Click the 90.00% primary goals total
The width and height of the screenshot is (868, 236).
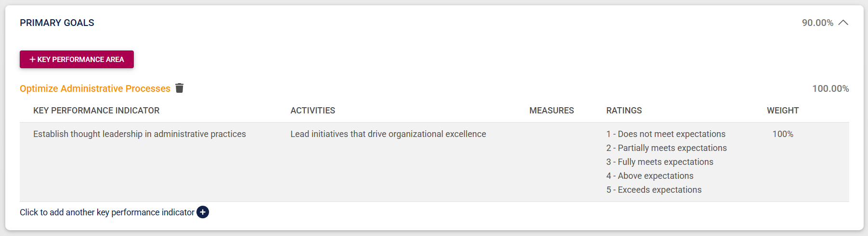(817, 23)
